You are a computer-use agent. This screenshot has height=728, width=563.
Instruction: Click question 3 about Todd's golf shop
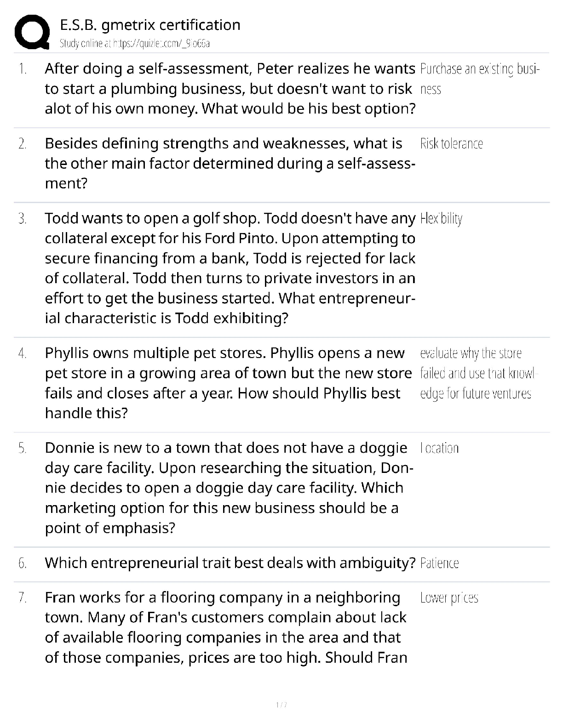point(230,268)
